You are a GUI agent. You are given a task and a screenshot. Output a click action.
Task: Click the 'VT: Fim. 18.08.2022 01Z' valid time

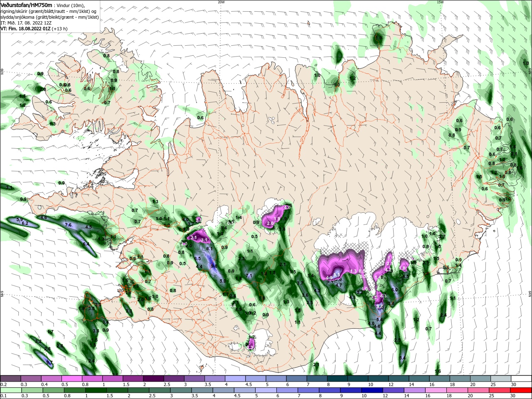tap(25, 29)
